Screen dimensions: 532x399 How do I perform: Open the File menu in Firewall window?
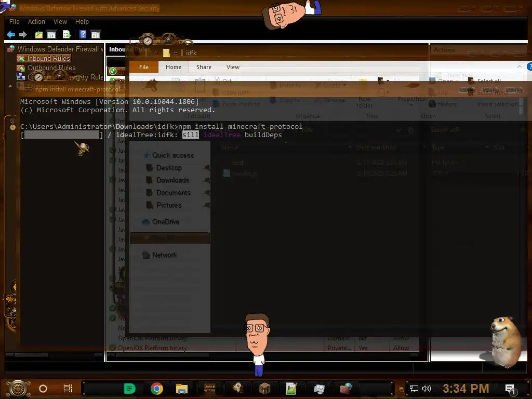[x=14, y=22]
